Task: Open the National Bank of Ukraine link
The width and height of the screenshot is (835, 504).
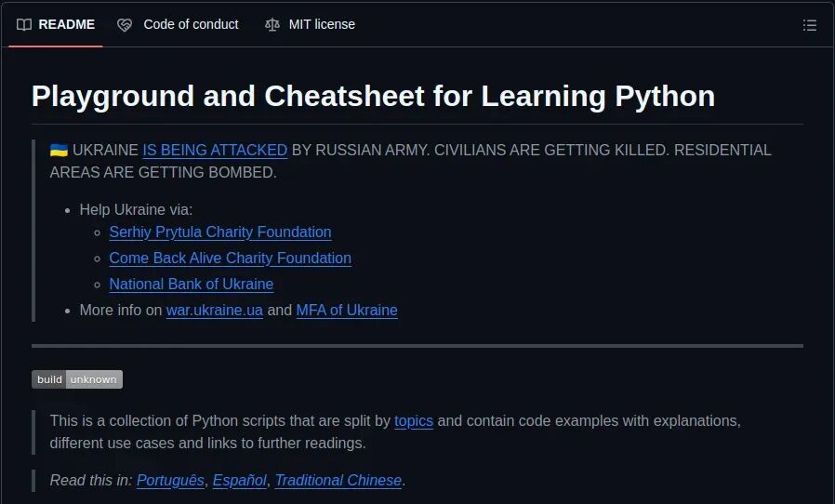Action: click(192, 285)
